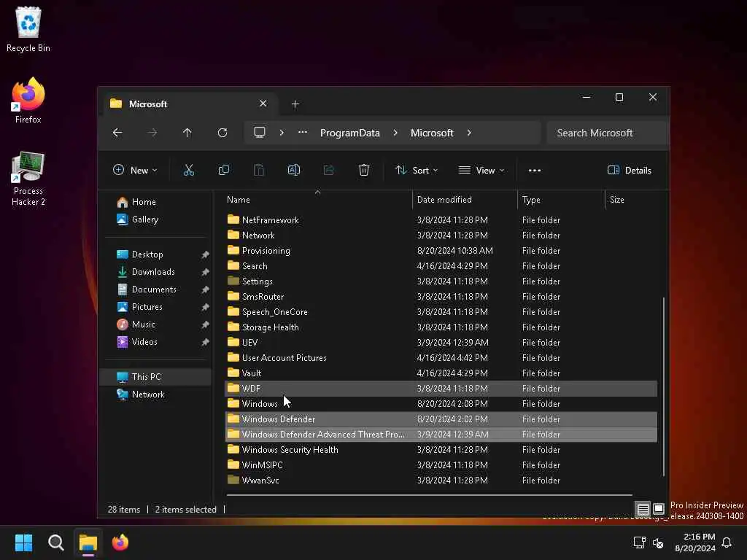The width and height of the screenshot is (747, 560).
Task: Unpin Desktop via its pin icon
Action: [205, 254]
